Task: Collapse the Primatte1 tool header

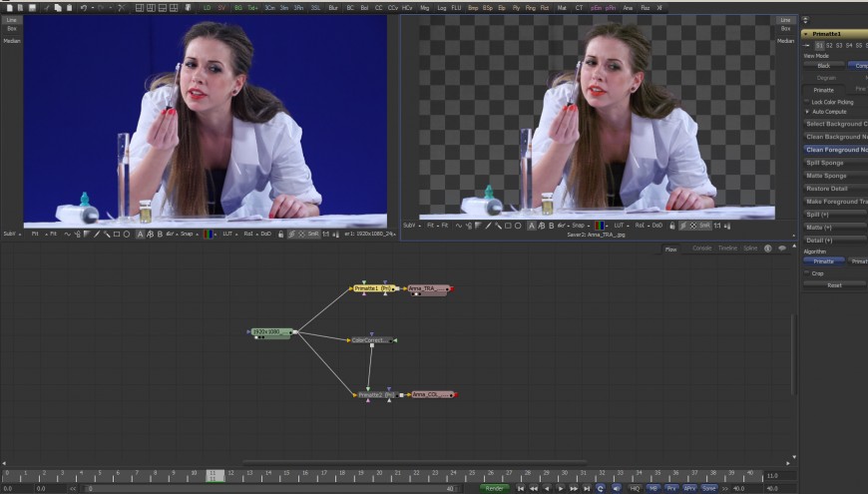Action: (807, 33)
